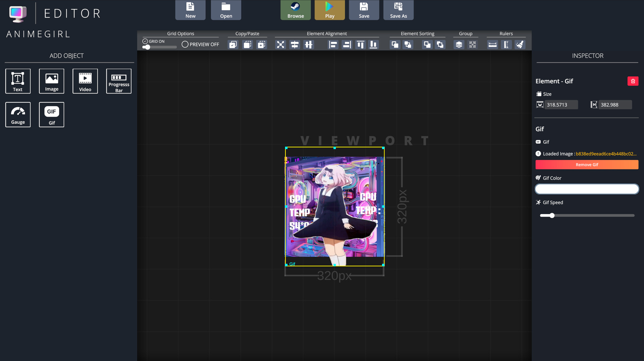Align element to the bottom
This screenshot has width=644, height=361.
click(x=373, y=45)
